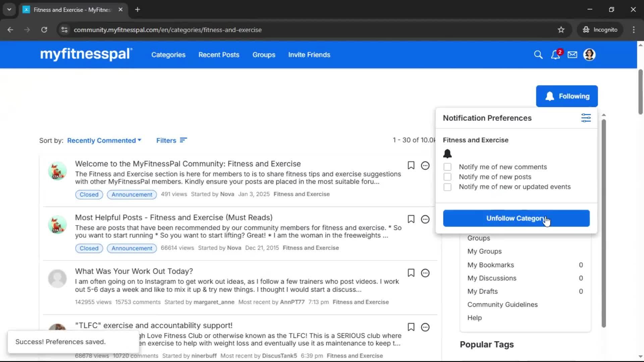
Task: Click the browser back arrow
Action: click(10, 30)
